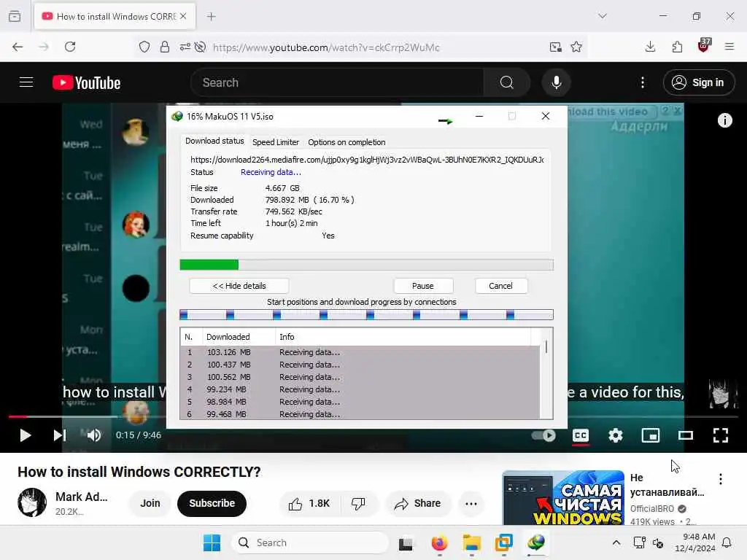The width and height of the screenshot is (747, 560).
Task: Click the Join button
Action: click(x=150, y=503)
